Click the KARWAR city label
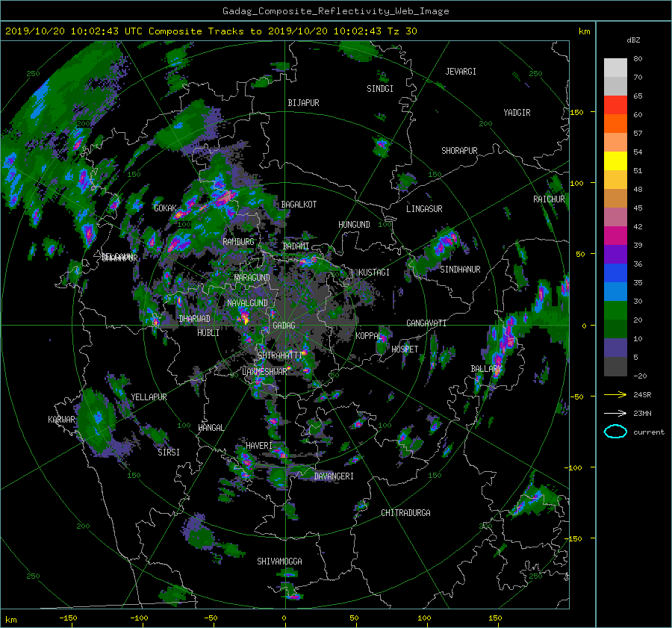672x628 pixels. click(61, 419)
